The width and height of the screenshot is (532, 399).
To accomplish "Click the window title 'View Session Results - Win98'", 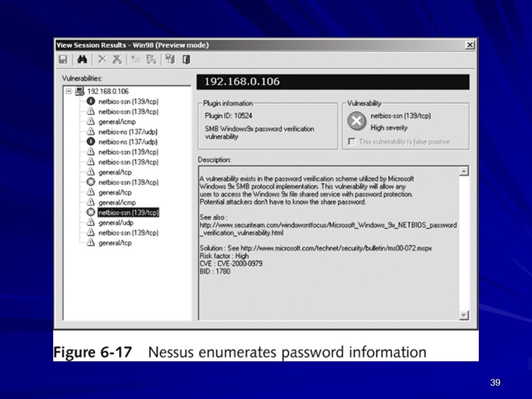I will 132,45.
